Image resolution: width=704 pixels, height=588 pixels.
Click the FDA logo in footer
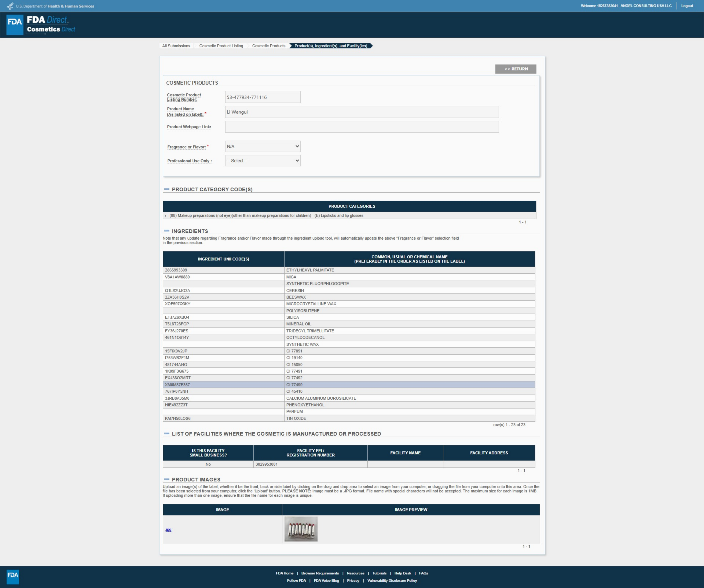coord(13,577)
